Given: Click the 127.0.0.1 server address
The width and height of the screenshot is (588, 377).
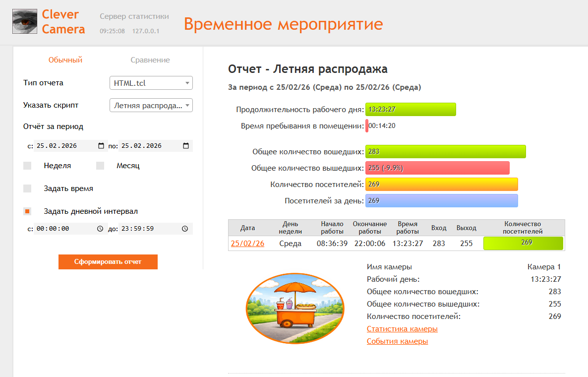Looking at the screenshot, I should [145, 31].
